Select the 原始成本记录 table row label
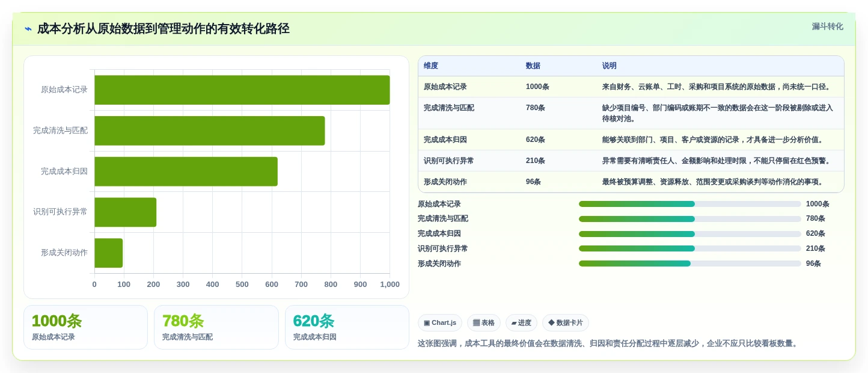The image size is (868, 373). point(445,87)
